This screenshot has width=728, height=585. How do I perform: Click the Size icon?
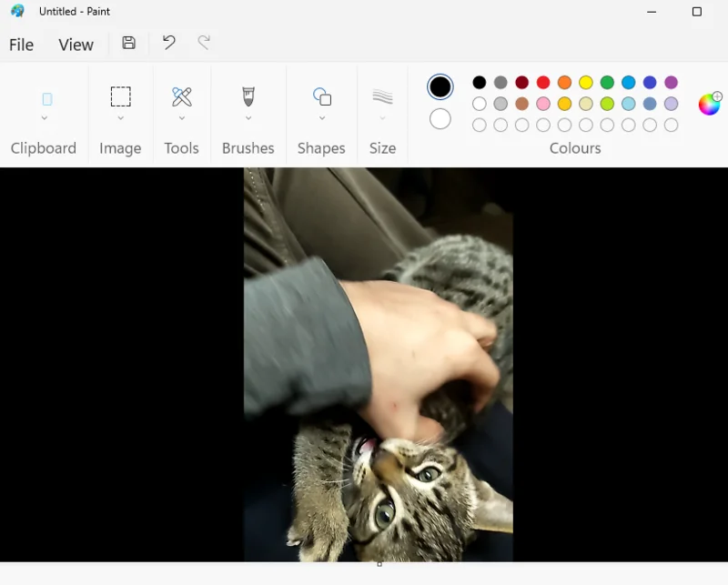tap(382, 96)
